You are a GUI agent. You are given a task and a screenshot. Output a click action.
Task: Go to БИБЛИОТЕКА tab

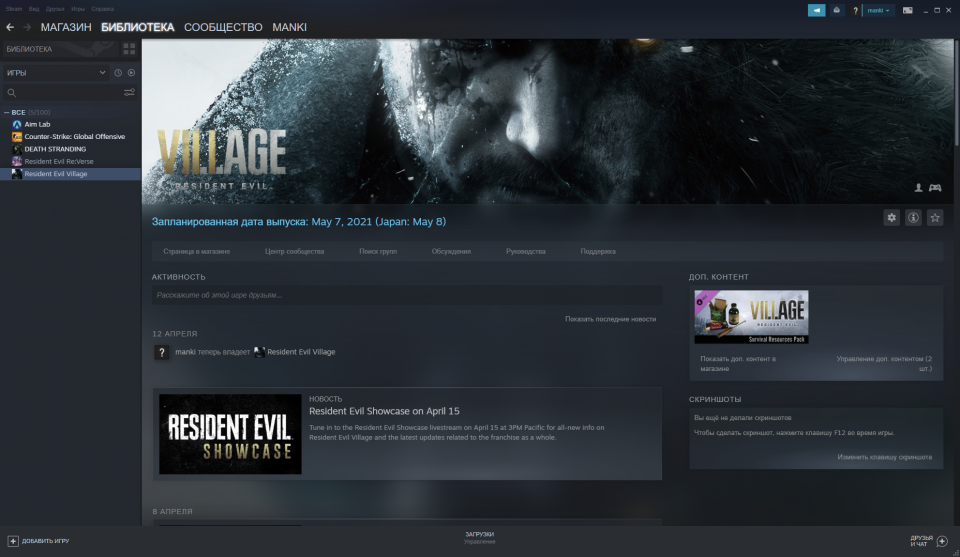(x=138, y=28)
